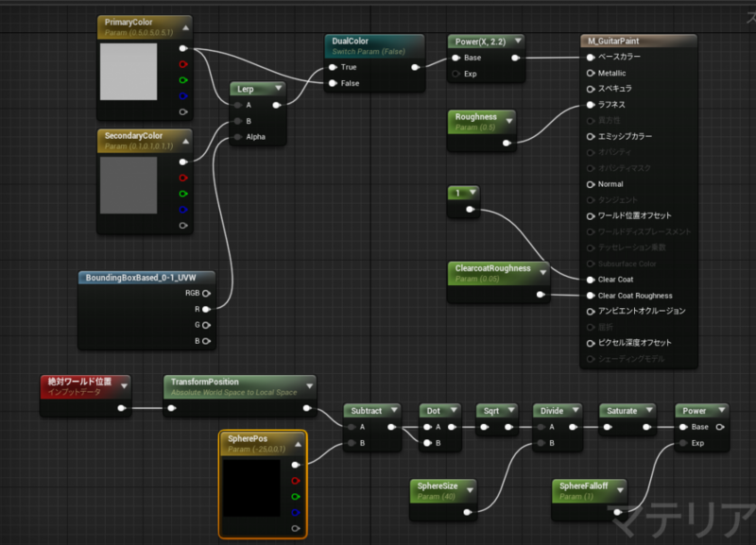The width and height of the screenshot is (756, 545).
Task: Click the SecondaryColor green channel output pin
Action: 183,194
